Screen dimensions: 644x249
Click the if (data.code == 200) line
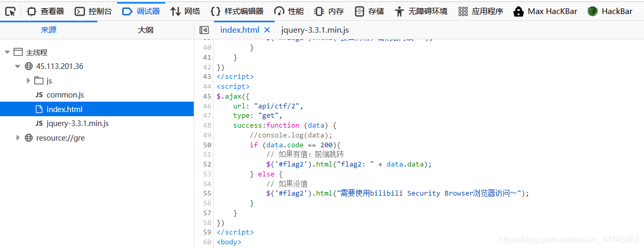click(x=295, y=145)
